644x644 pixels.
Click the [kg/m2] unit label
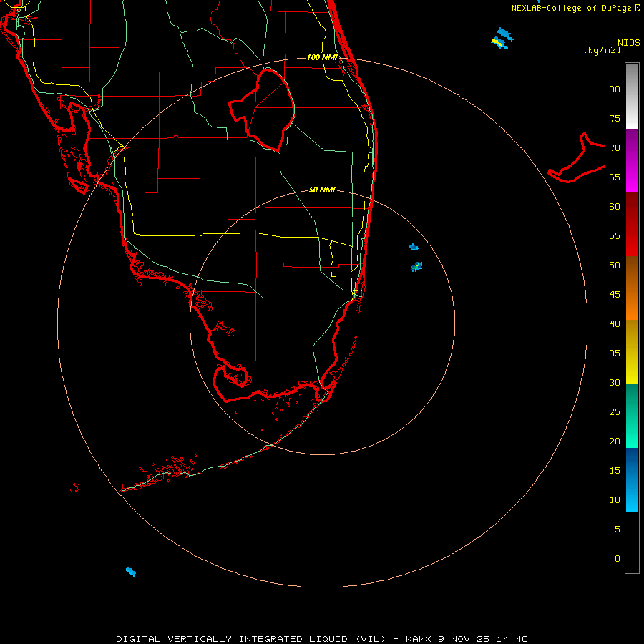pos(602,50)
